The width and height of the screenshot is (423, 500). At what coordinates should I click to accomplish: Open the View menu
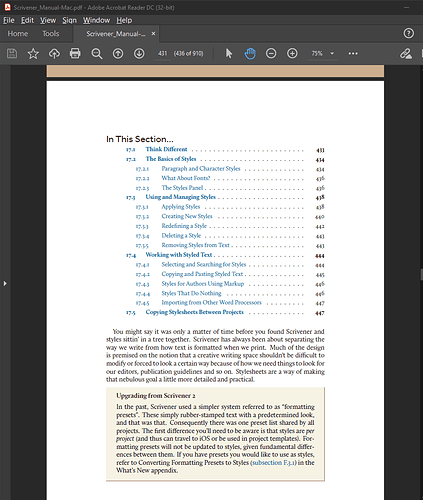tap(48, 20)
